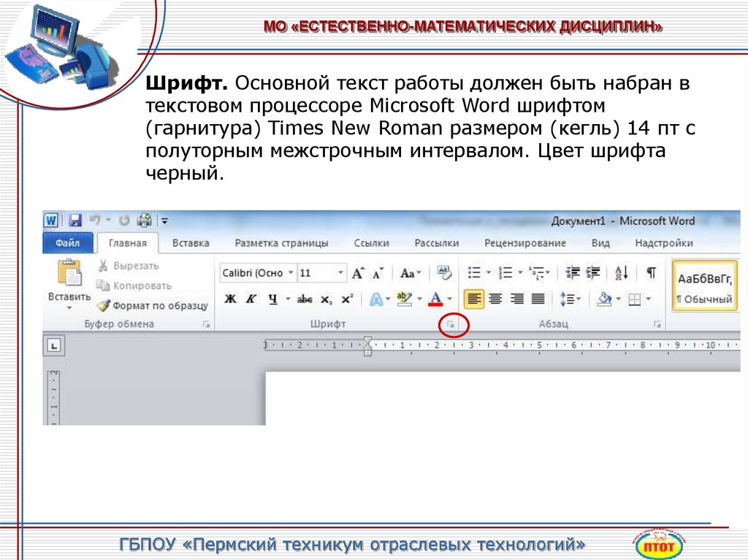Image resolution: width=748 pixels, height=560 pixels.
Task: Open Customize Quick Access Toolbar arrow
Action: 164,220
